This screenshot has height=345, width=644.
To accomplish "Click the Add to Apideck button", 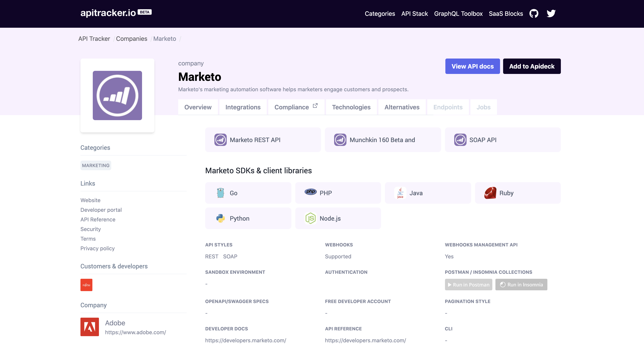I will coord(531,66).
